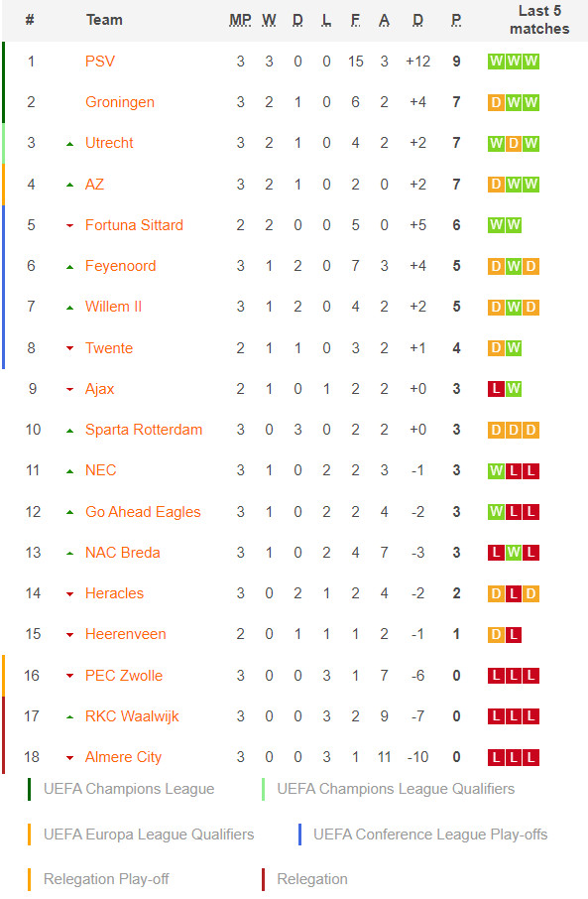This screenshot has height=899, width=588.
Task: Click the Relegation legend label
Action: (312, 879)
